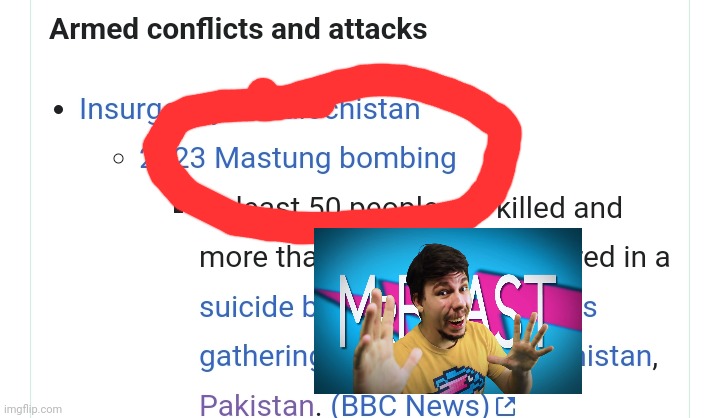Click the 'ed in a' text right of thumbnail

(x=626, y=257)
